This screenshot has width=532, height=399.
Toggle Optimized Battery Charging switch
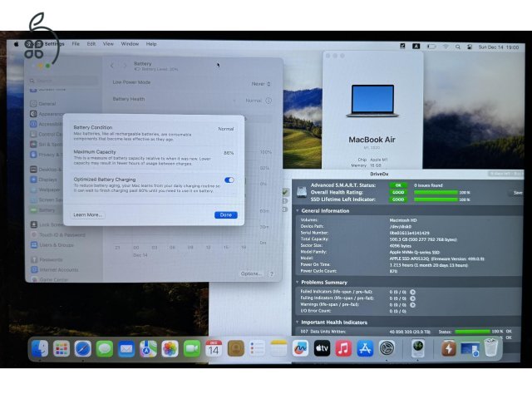click(x=229, y=180)
